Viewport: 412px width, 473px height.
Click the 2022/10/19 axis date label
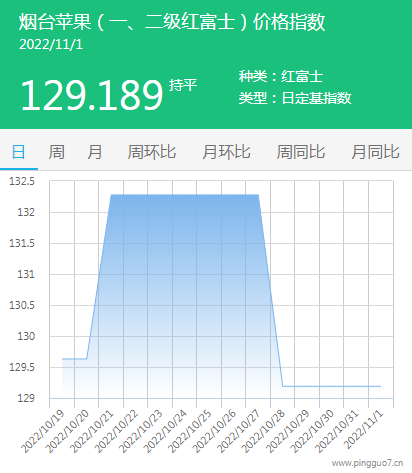point(42,431)
